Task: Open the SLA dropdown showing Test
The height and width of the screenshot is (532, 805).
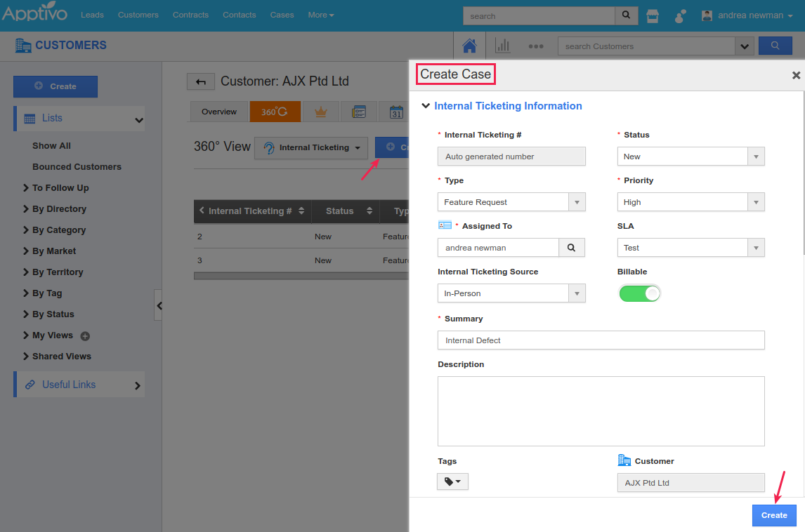Action: coord(691,248)
